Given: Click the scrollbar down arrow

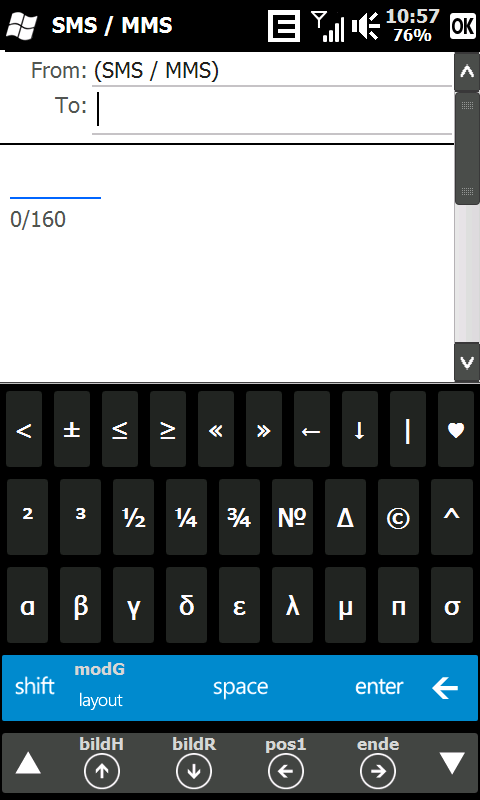Looking at the screenshot, I should [467, 362].
